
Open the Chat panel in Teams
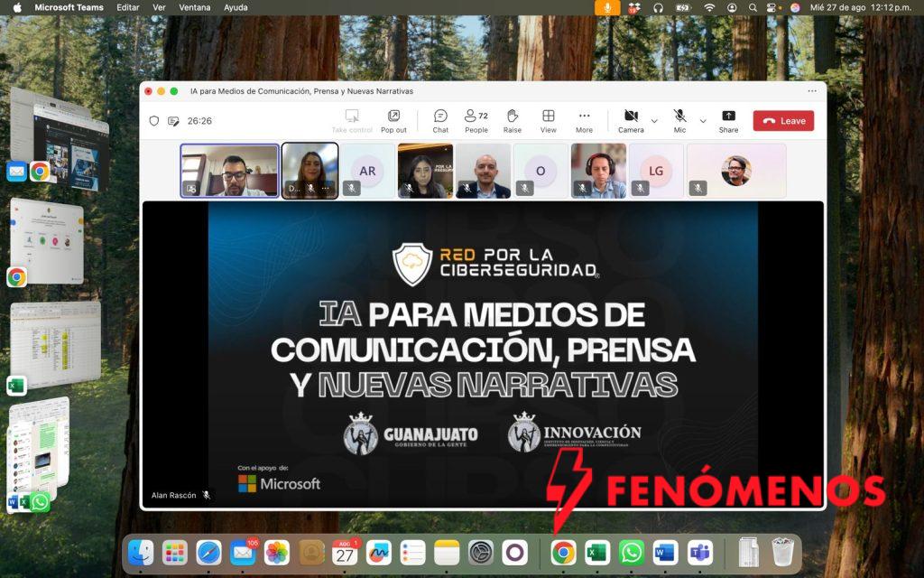tap(440, 120)
